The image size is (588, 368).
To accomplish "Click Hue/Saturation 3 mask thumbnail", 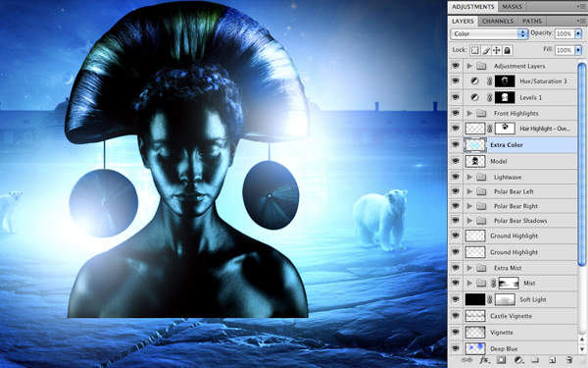I will pyautogui.click(x=505, y=81).
